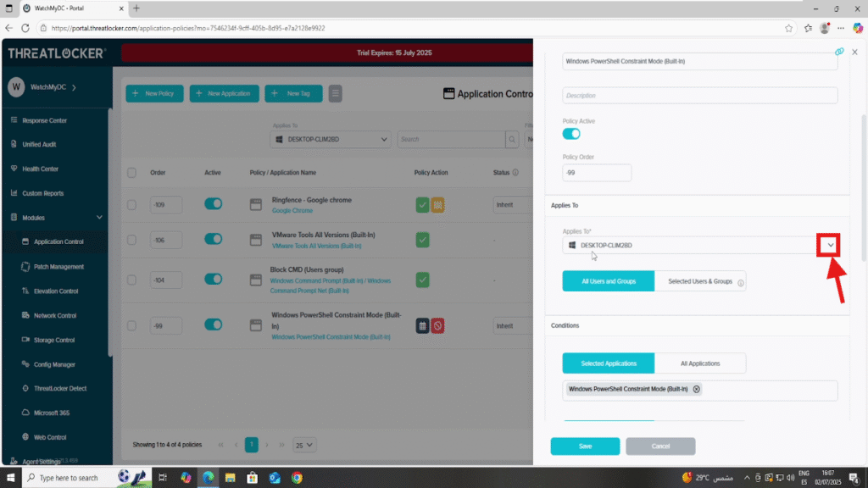This screenshot has width=868, height=488.
Task: Create a New Policy
Action: pos(154,93)
